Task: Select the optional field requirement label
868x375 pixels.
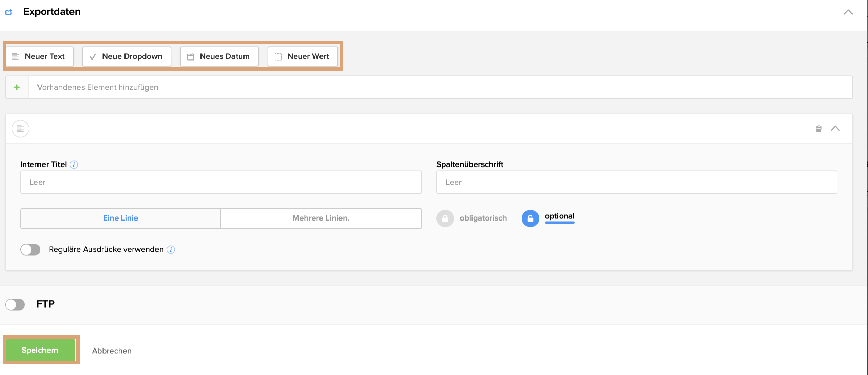Action: tap(560, 216)
